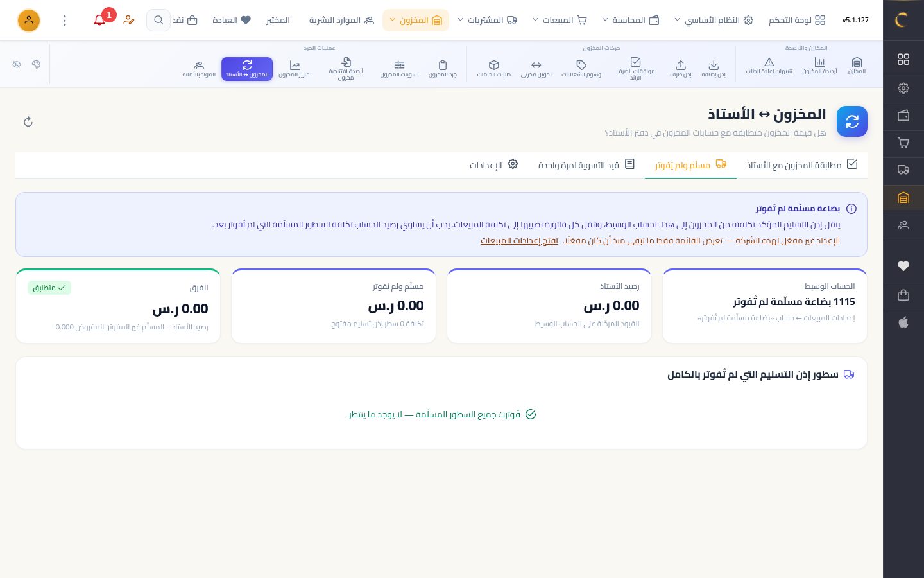This screenshot has height=578, width=924.
Task: Click the sidebar delivery truck icon
Action: point(903,170)
